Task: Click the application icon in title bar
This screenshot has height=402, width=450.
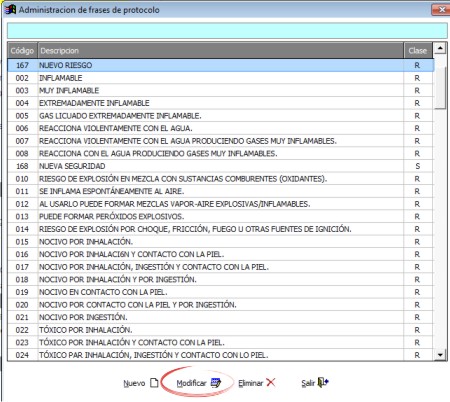Action: click(11, 10)
